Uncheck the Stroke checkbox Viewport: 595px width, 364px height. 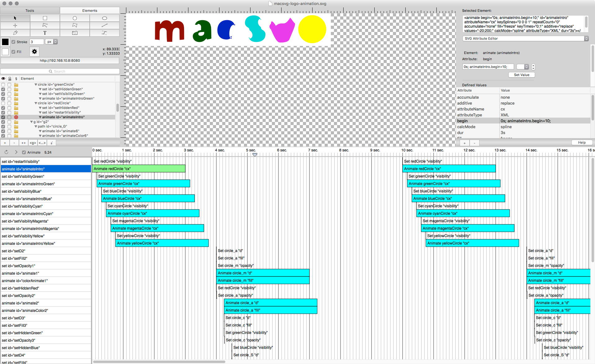[13, 42]
